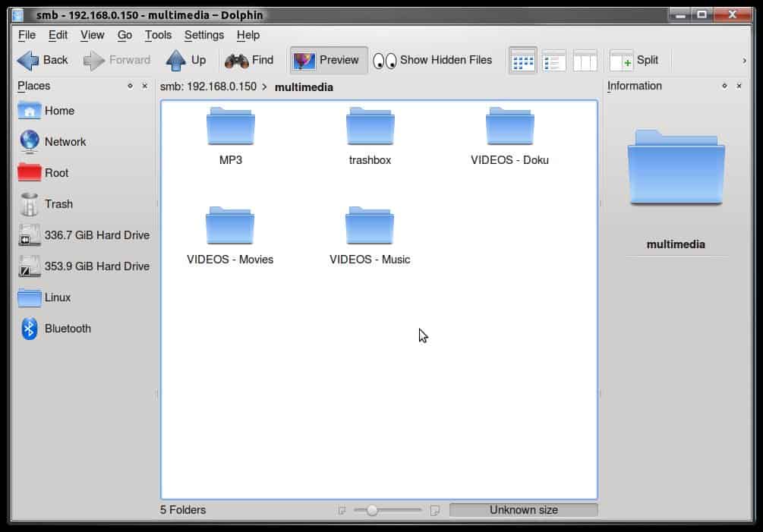The width and height of the screenshot is (763, 532).
Task: Open the File menu
Action: click(x=27, y=35)
